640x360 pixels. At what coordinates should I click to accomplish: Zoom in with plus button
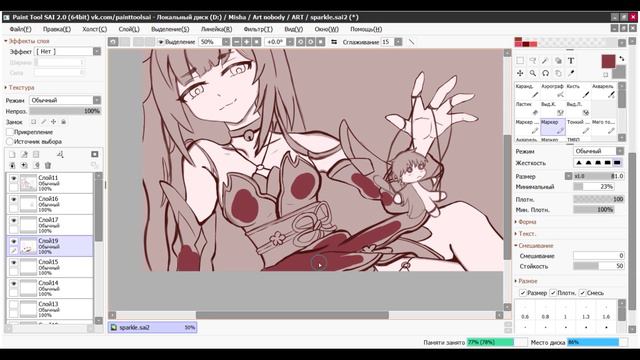(246, 42)
